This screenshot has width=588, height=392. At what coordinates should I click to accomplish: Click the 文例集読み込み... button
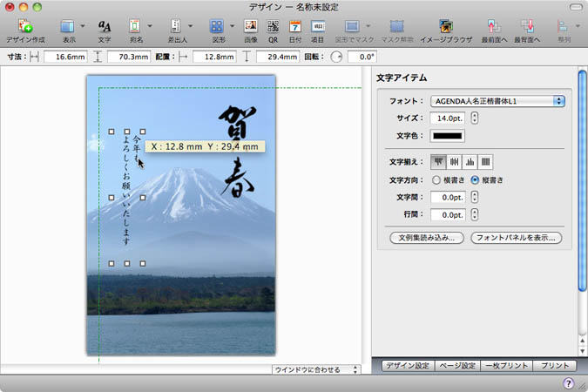click(426, 237)
